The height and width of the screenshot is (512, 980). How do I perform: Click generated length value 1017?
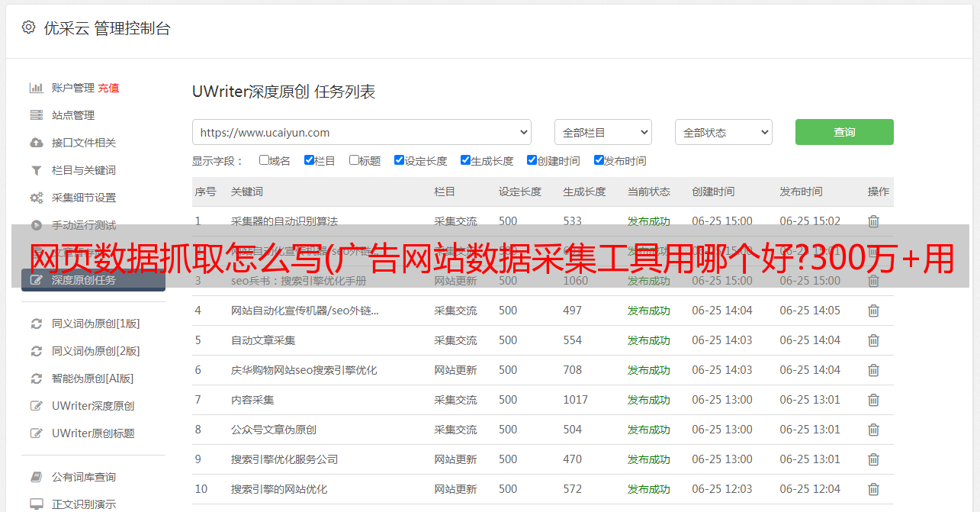click(576, 400)
